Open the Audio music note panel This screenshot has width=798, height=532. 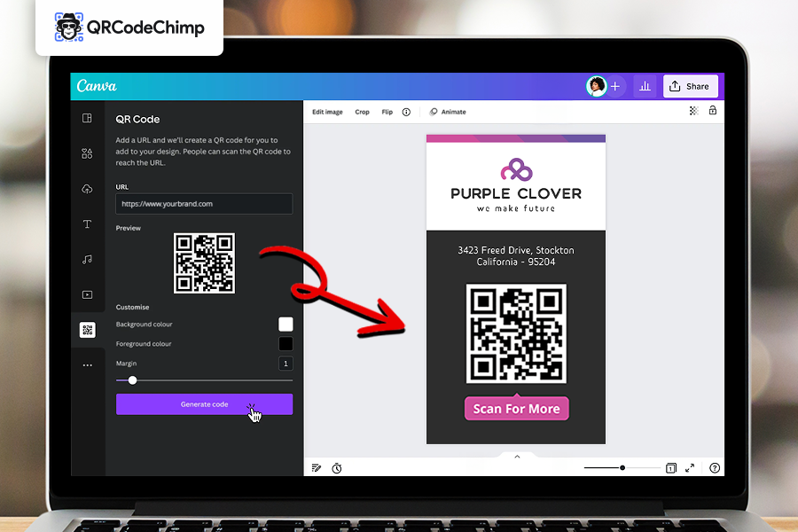point(87,260)
